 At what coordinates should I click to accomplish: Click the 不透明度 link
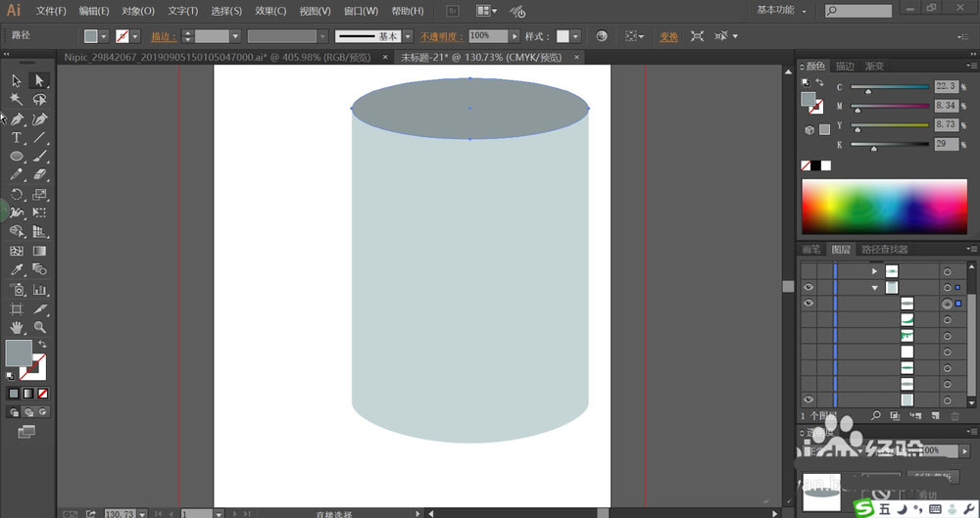point(441,37)
